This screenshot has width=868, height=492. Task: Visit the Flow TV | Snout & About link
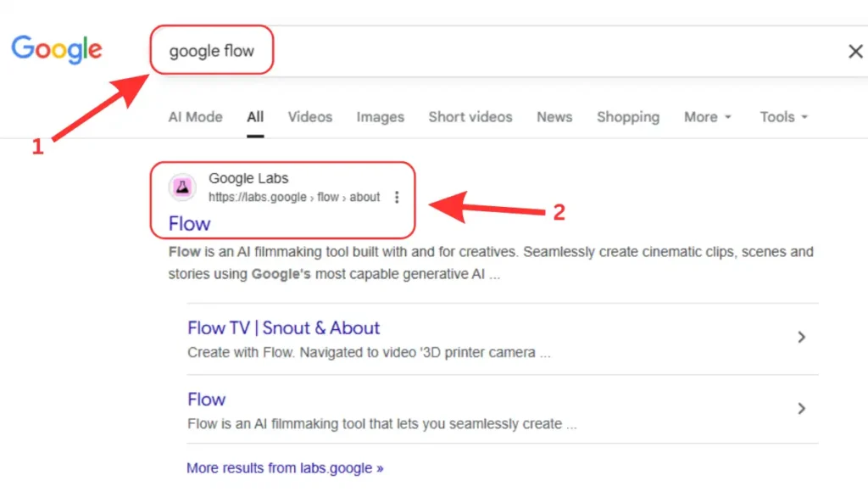click(283, 327)
